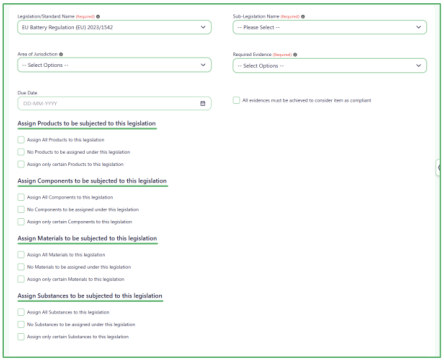
Task: Click the 'Due Date' field label
Action: [27, 93]
